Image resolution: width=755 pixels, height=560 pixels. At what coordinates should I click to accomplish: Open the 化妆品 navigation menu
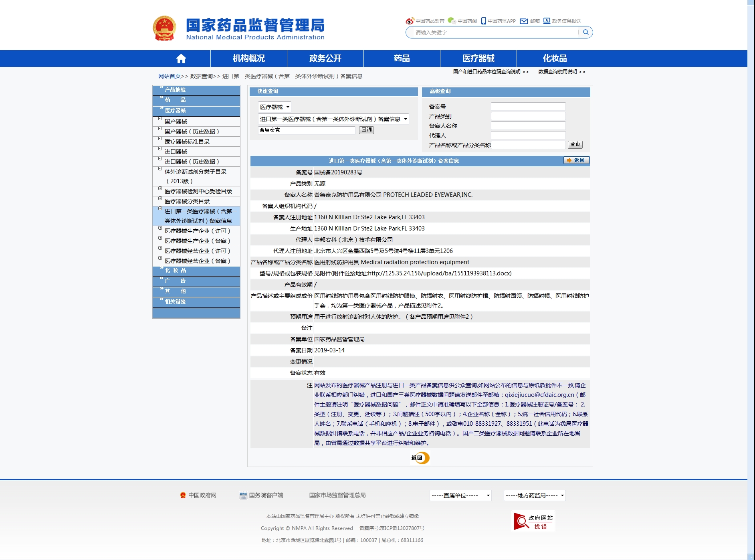(555, 59)
